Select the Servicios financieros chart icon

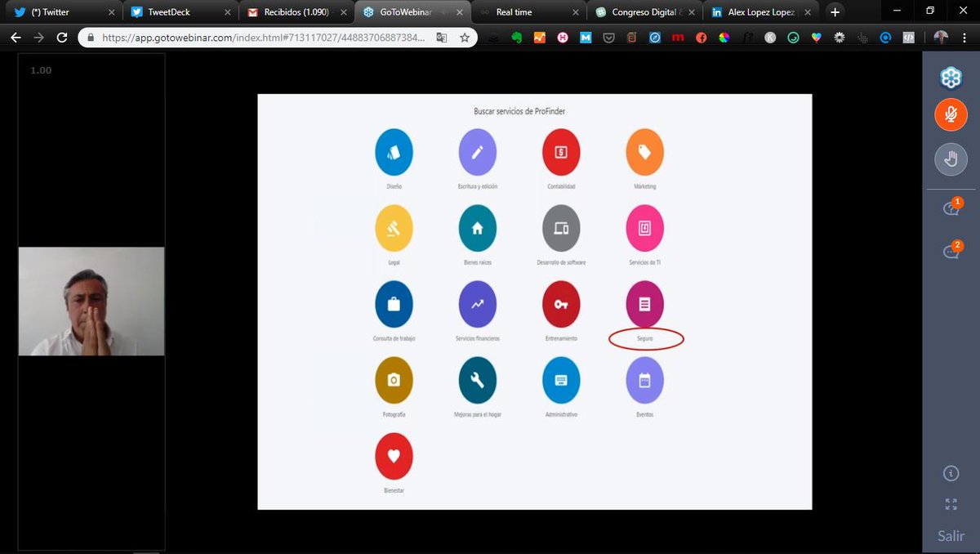click(478, 304)
